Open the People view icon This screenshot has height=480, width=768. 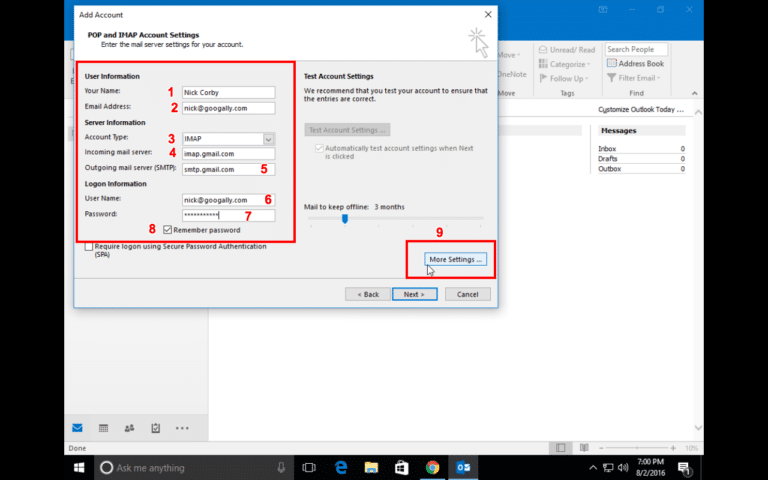click(x=129, y=428)
